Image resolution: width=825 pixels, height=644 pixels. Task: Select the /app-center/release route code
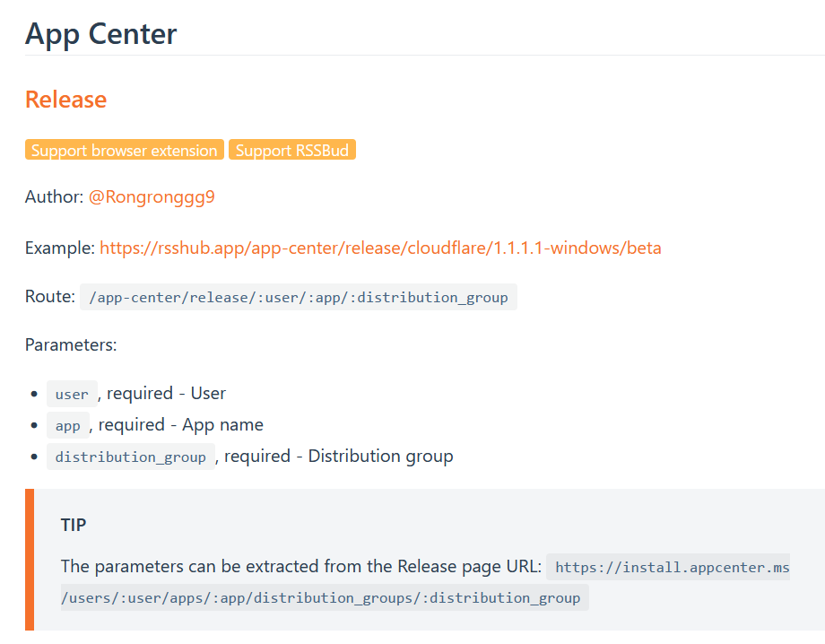[x=299, y=297]
